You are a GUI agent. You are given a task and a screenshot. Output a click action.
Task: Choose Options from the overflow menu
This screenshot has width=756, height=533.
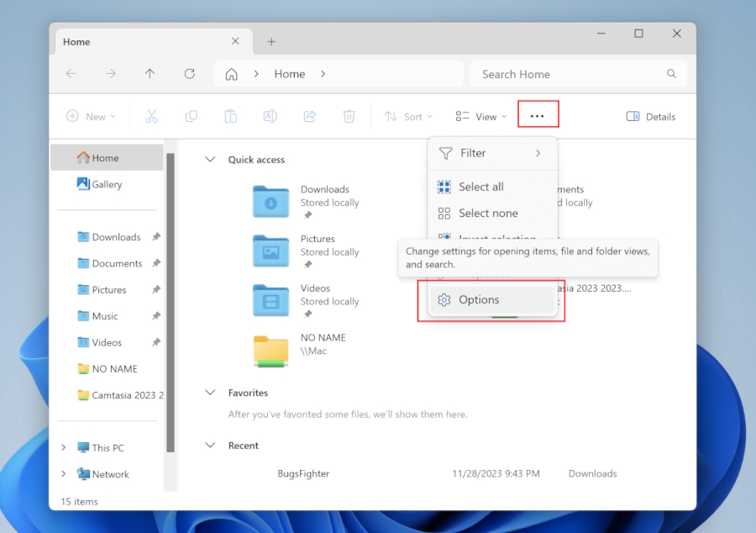[x=479, y=300]
